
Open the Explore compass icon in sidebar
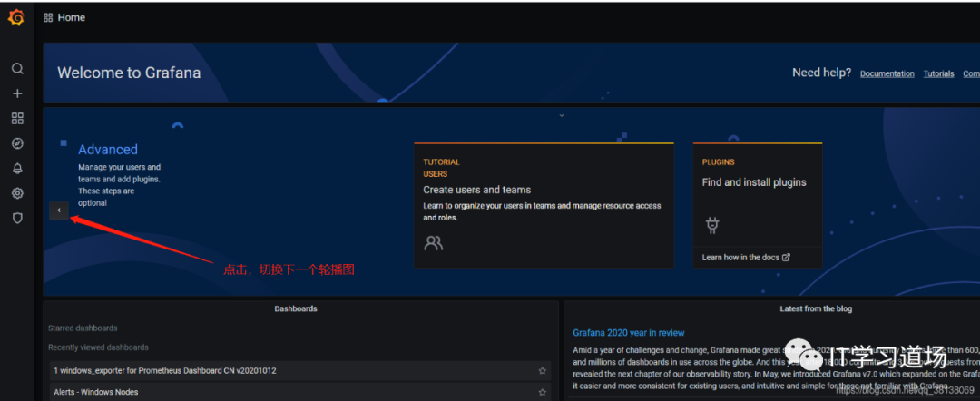(x=17, y=143)
